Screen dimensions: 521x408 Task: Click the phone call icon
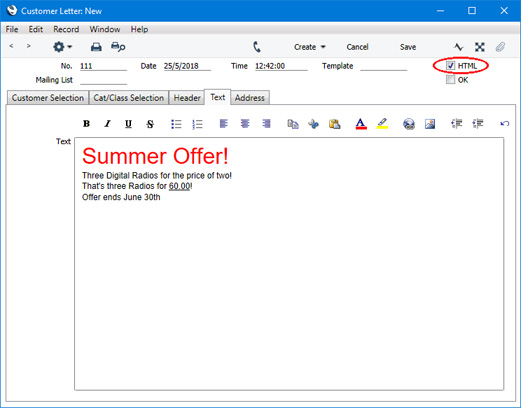pos(257,47)
